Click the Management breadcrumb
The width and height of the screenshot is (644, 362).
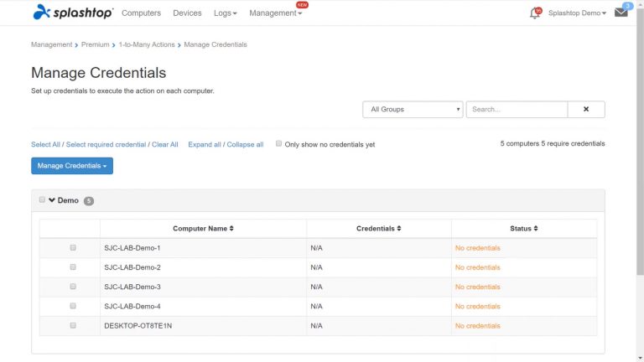click(x=51, y=44)
